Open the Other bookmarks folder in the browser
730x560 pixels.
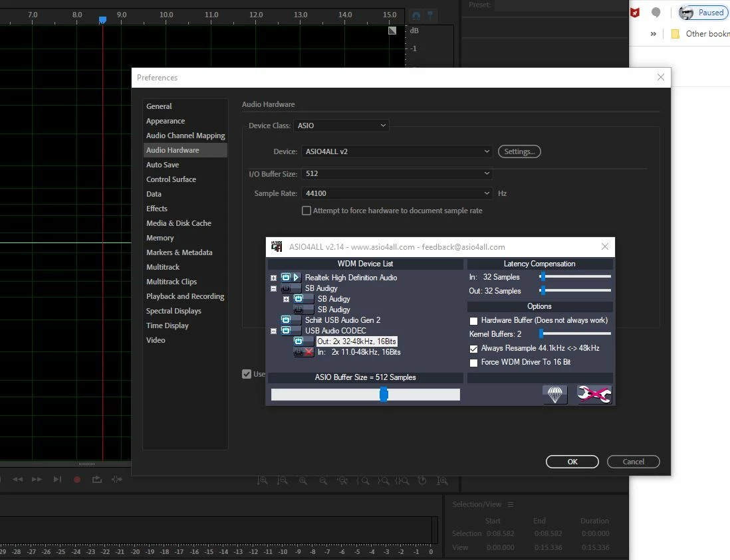tap(700, 33)
